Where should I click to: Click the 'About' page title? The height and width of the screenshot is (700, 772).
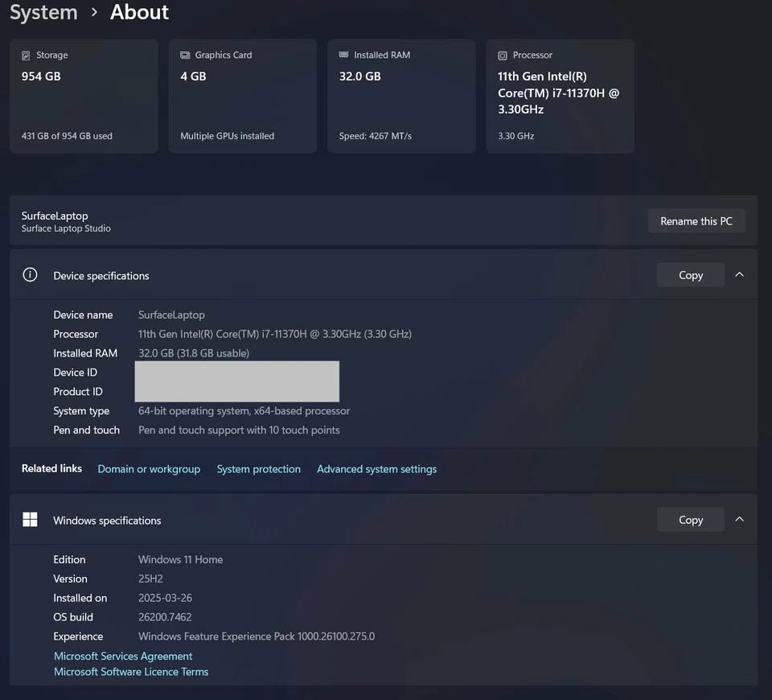139,12
